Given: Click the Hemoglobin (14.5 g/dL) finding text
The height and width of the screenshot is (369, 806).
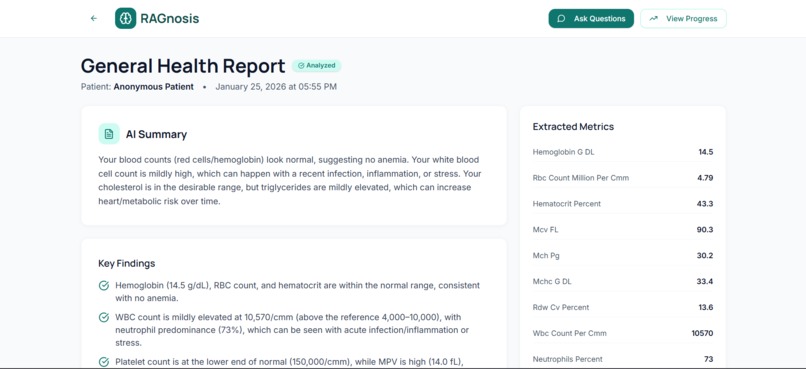Looking at the screenshot, I should click(297, 291).
